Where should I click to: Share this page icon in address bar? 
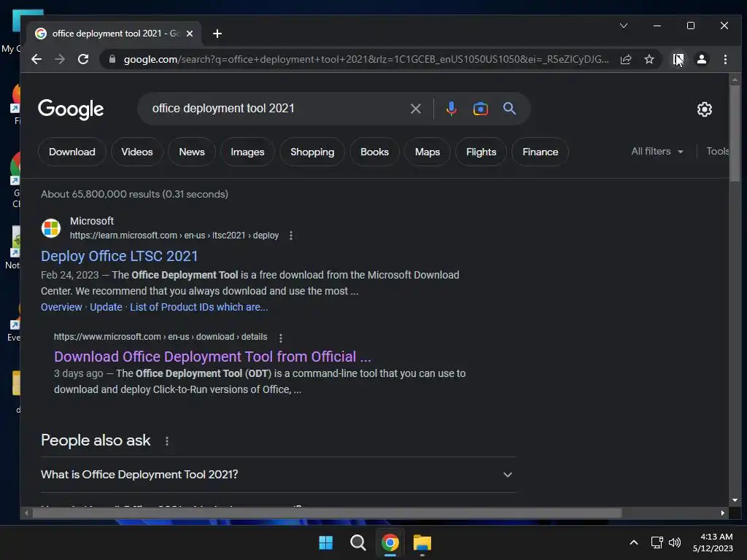tap(625, 60)
